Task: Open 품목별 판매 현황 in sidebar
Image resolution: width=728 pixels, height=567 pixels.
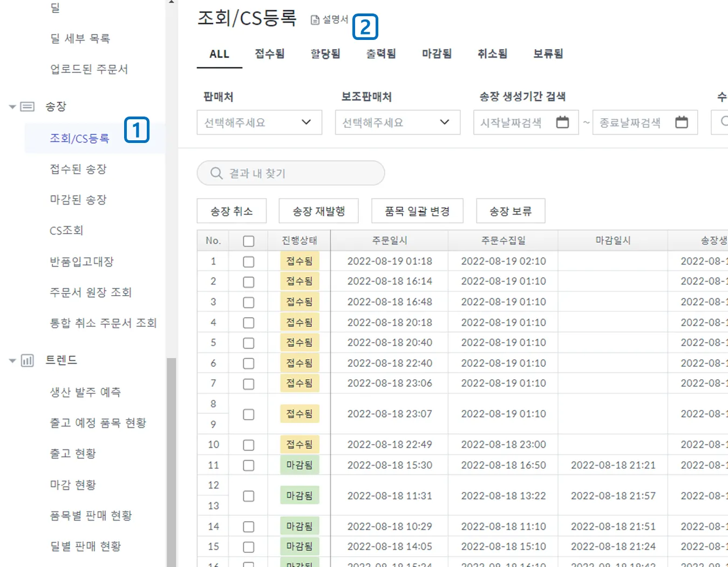Action: [91, 516]
